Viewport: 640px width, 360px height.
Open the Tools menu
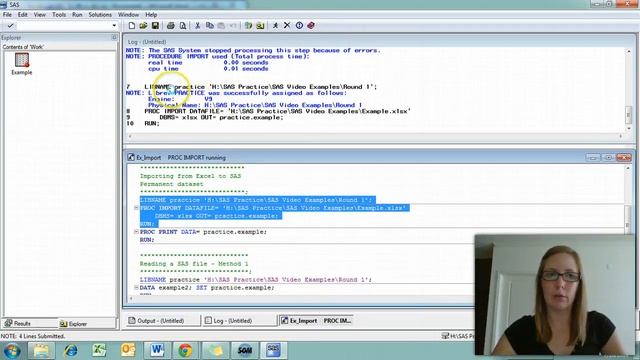click(59, 15)
